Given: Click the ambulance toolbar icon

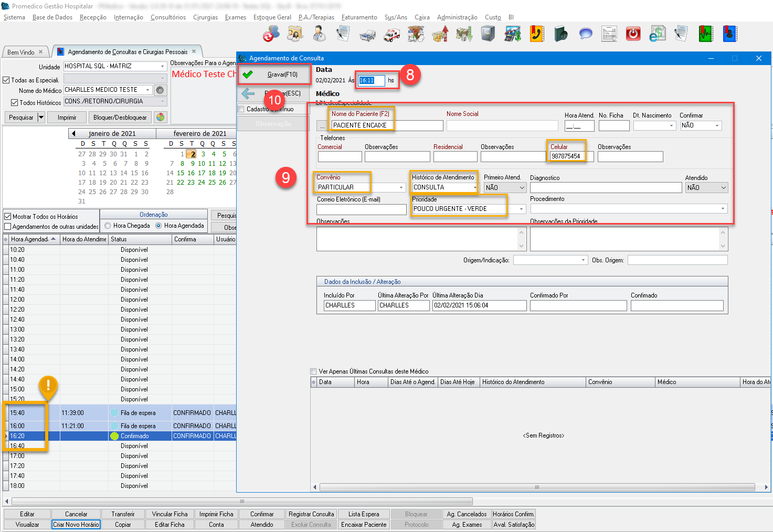Looking at the screenshot, I should [391, 34].
